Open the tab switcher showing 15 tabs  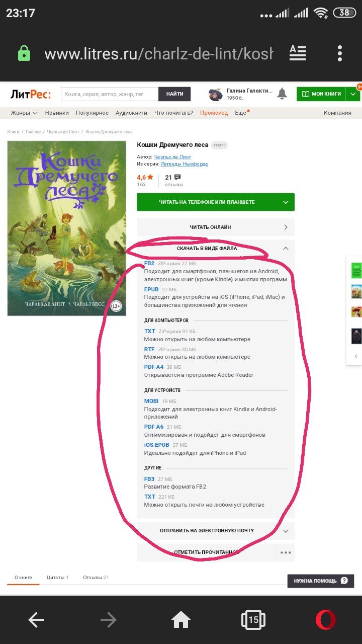(x=253, y=620)
